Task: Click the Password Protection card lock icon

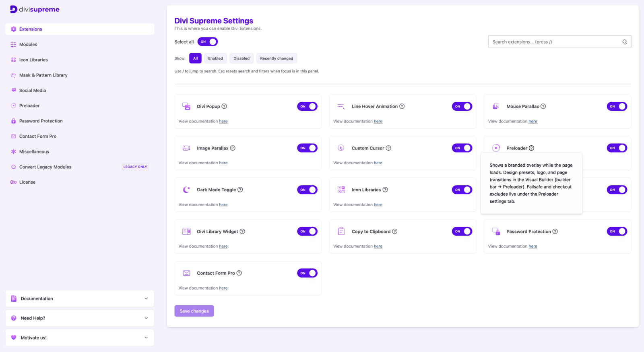Action: [496, 232]
